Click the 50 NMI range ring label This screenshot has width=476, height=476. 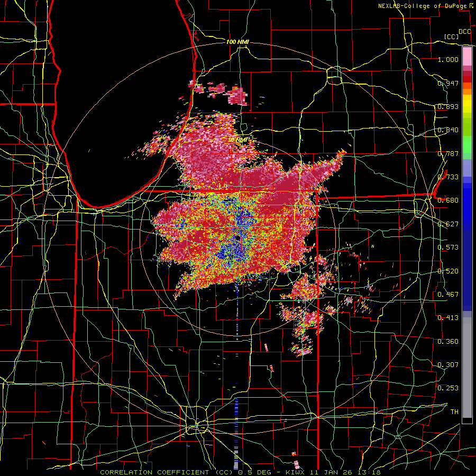pyautogui.click(x=237, y=140)
